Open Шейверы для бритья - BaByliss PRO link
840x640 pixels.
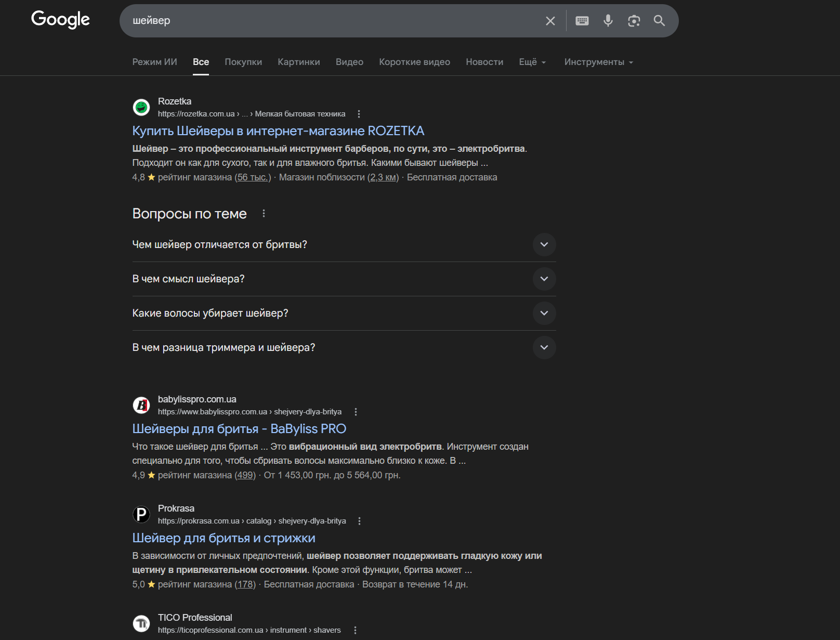[x=239, y=429]
